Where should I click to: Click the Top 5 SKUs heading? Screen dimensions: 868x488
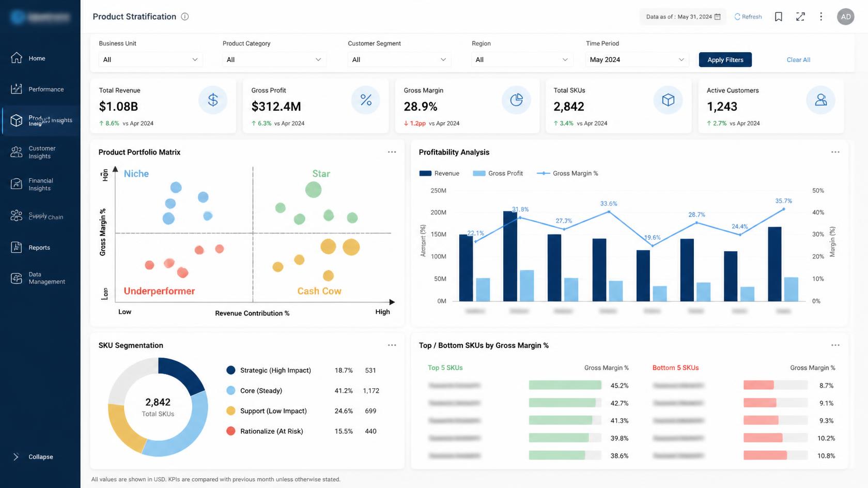(445, 368)
